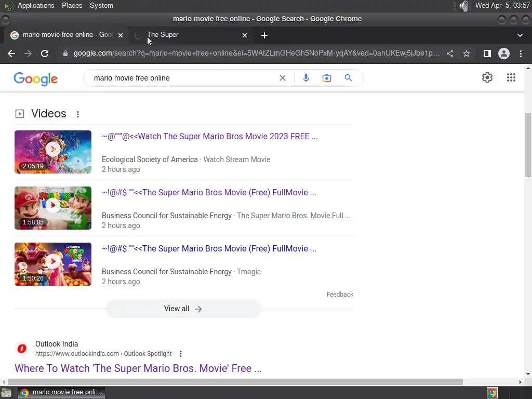
Task: Click the taskbar Chrome window entry
Action: [x=61, y=393]
